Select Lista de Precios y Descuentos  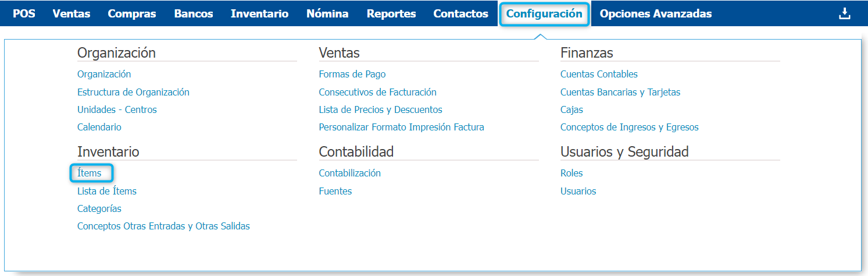pyautogui.click(x=380, y=109)
